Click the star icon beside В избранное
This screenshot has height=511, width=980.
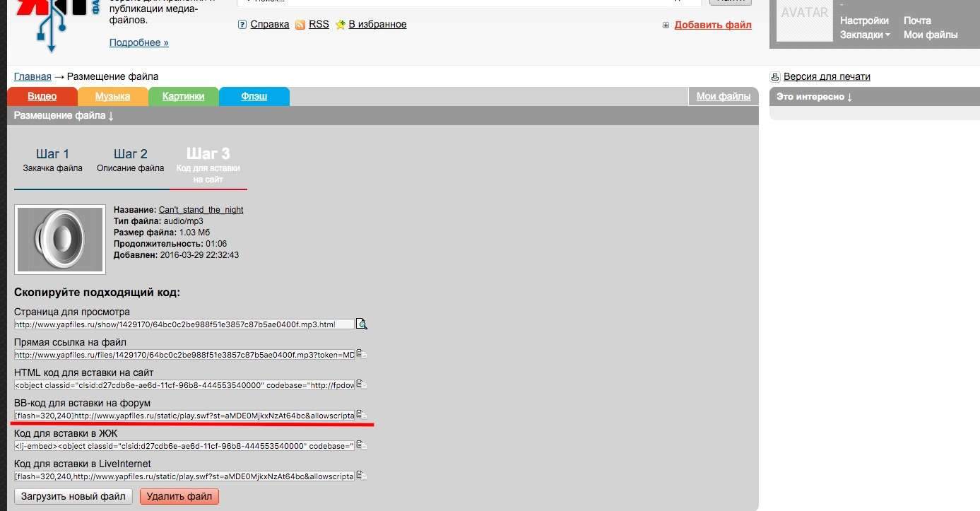pos(341,25)
